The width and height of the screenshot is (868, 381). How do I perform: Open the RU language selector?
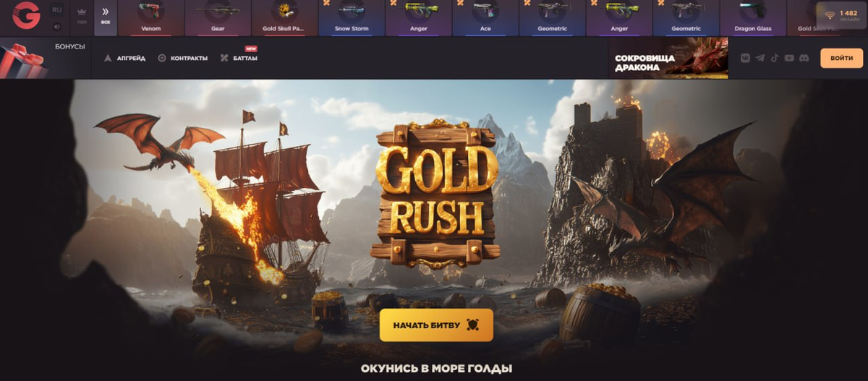(57, 10)
